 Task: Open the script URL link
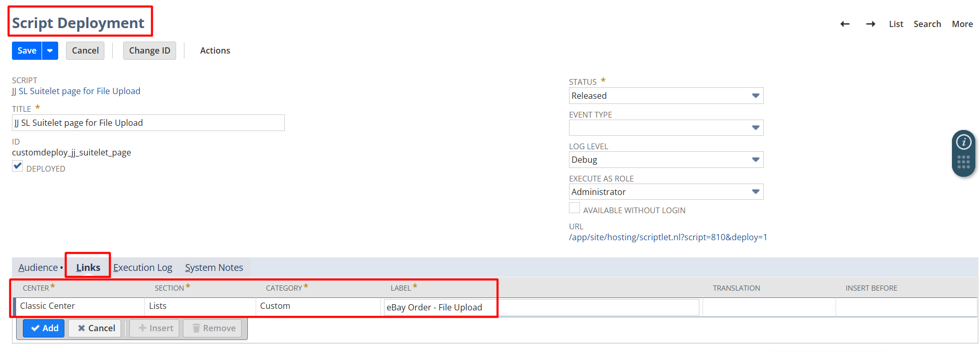click(x=668, y=237)
